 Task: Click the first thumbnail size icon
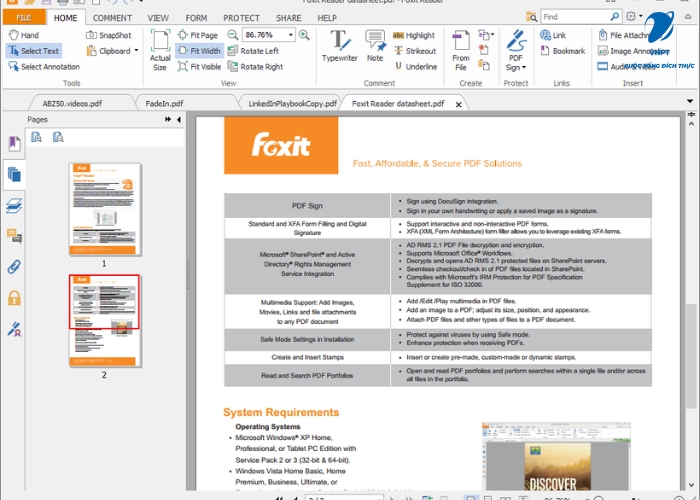coord(37,137)
